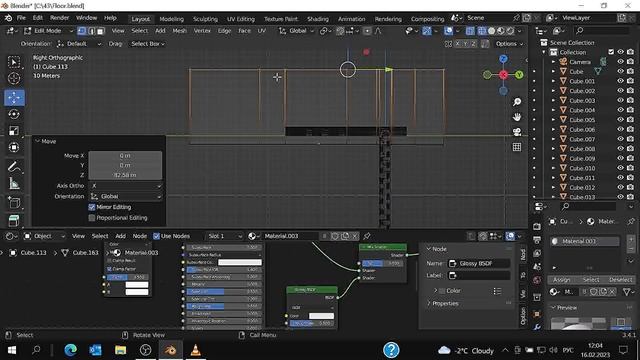The height and width of the screenshot is (360, 640).
Task: Switch to edge select mode
Action: coord(91,31)
